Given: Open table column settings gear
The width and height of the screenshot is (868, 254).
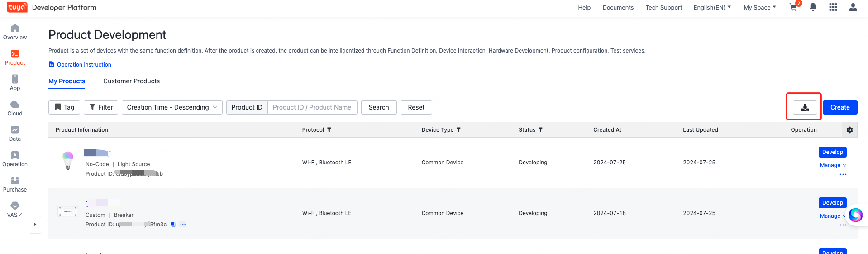Looking at the screenshot, I should (849, 130).
